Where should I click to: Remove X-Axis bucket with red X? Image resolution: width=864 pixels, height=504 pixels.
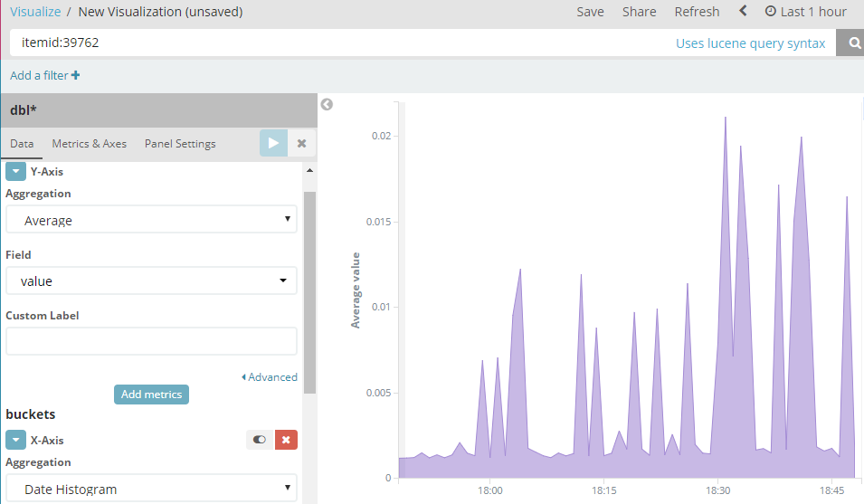tap(286, 440)
